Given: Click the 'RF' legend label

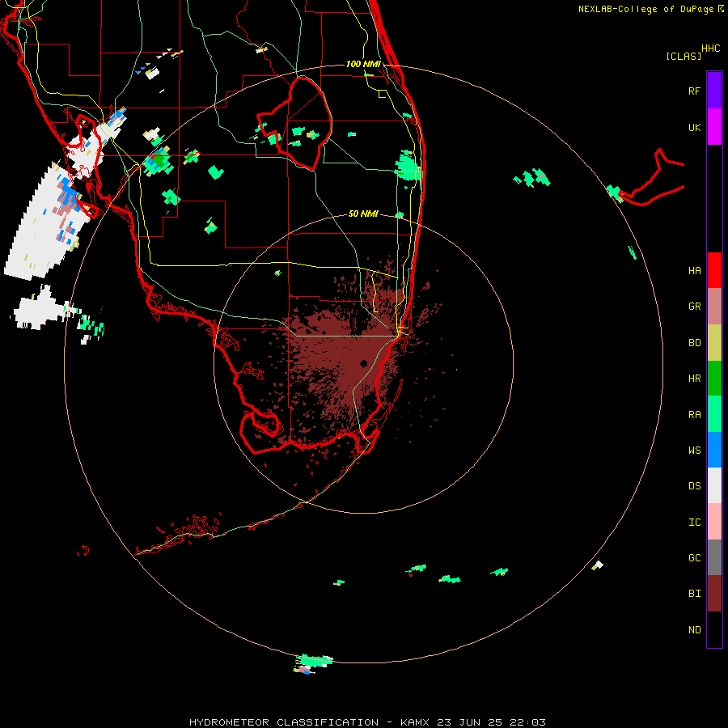Looking at the screenshot, I should click(x=694, y=91).
